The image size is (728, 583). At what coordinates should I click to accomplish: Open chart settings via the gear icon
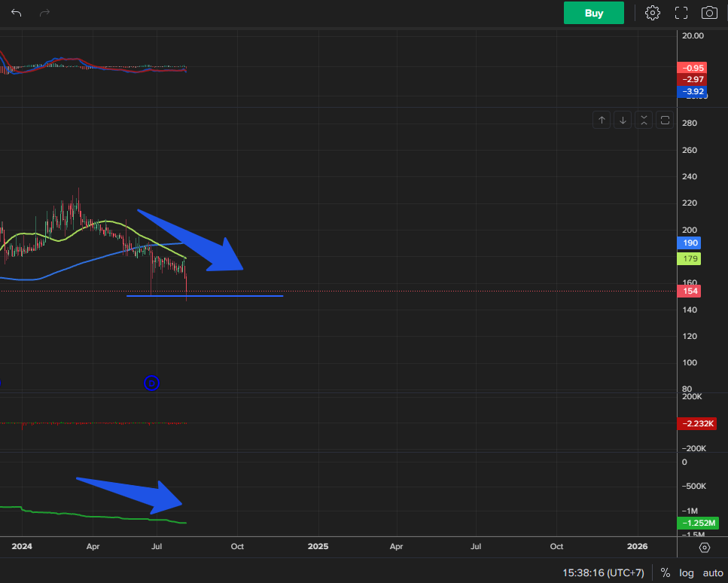pyautogui.click(x=652, y=12)
